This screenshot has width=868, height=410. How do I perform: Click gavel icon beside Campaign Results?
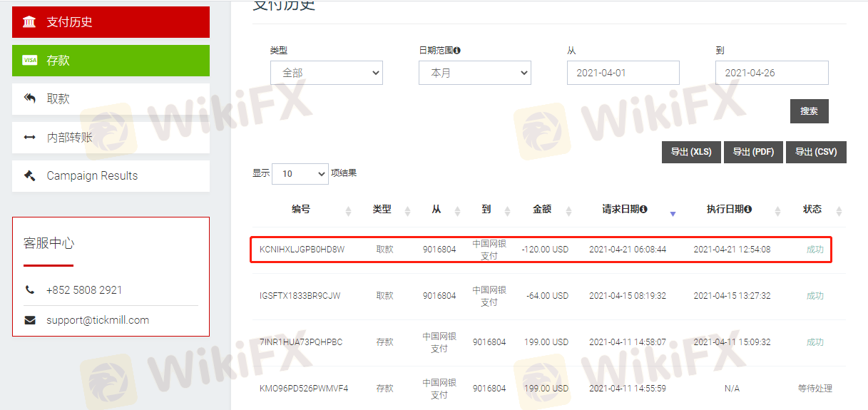[29, 175]
